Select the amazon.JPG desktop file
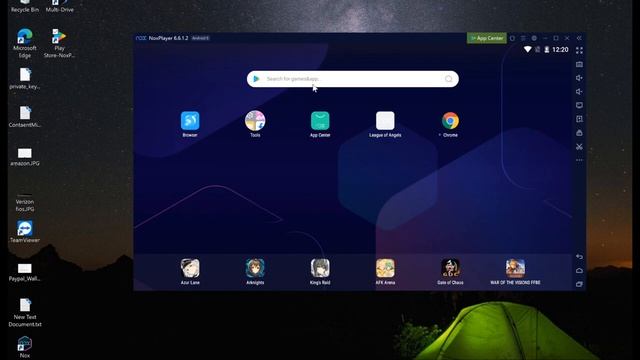The width and height of the screenshot is (640, 360). pyautogui.click(x=25, y=157)
